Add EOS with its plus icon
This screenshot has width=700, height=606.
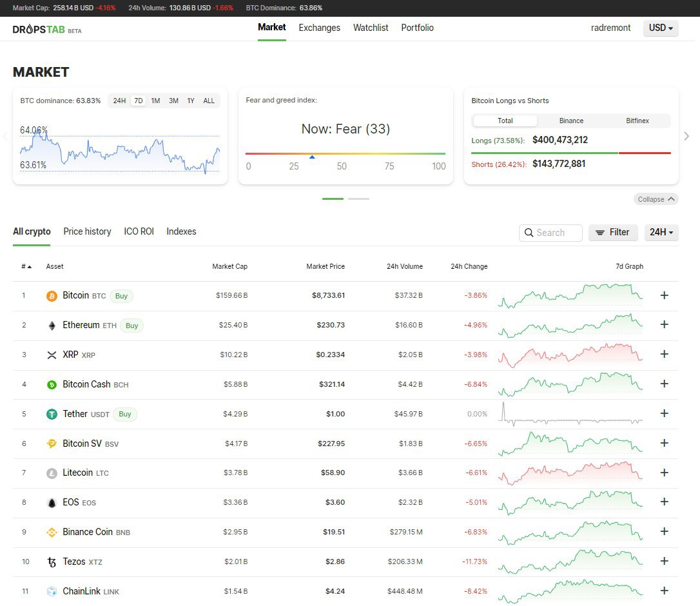[665, 502]
